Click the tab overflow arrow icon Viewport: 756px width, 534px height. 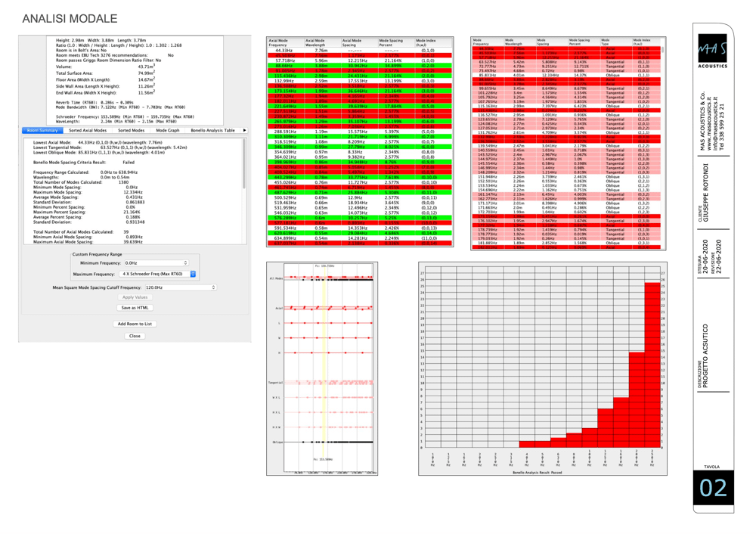tap(244, 130)
